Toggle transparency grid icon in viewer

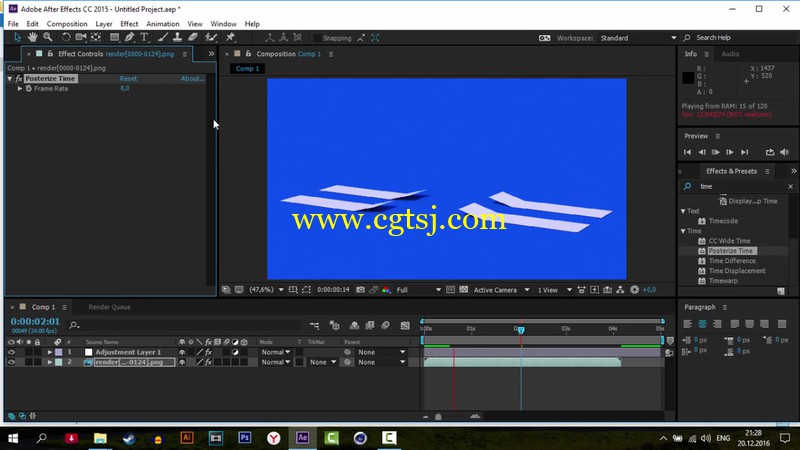click(463, 290)
